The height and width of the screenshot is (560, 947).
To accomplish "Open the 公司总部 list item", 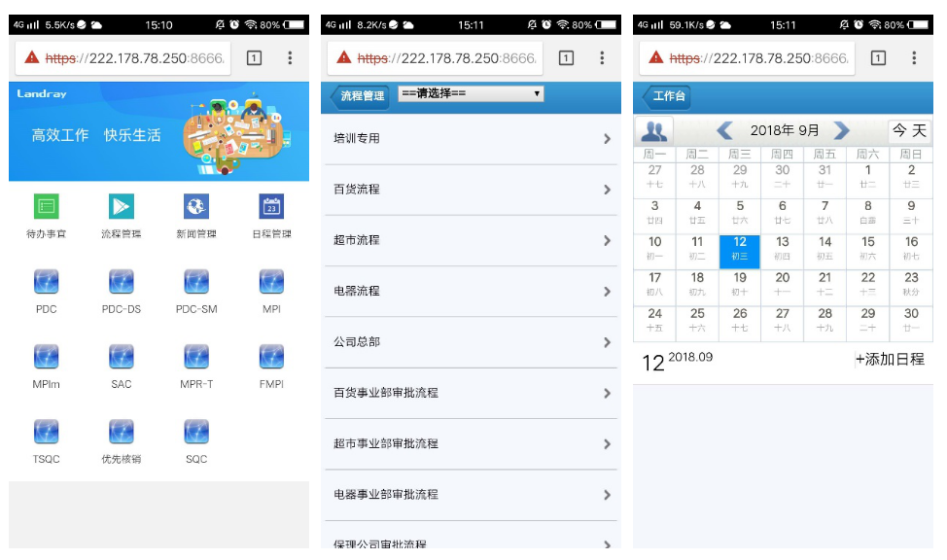I will click(x=471, y=342).
